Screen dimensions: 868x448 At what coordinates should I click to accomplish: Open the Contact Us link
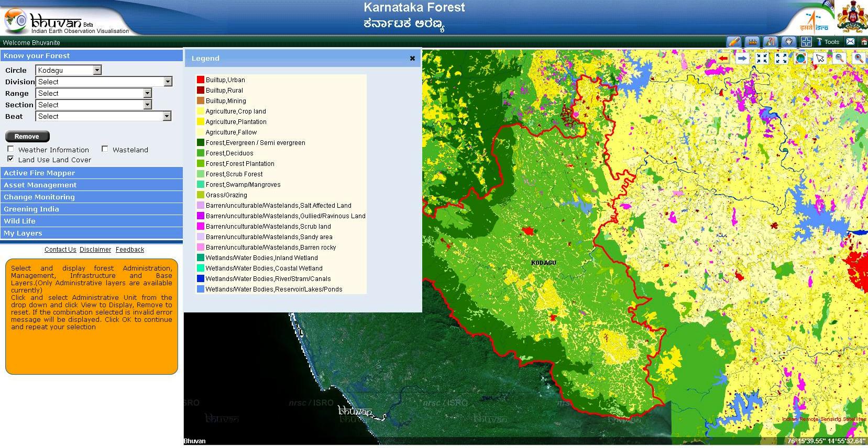coord(60,250)
